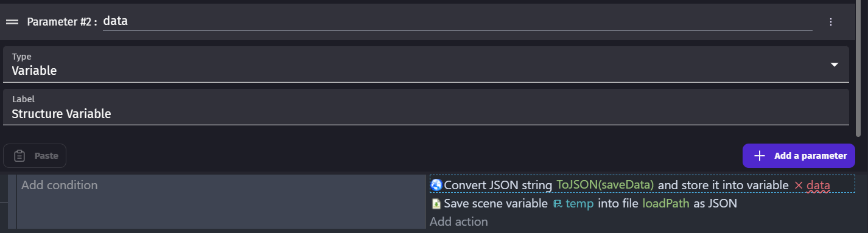
Task: Select the ToJSON(saveData) expression
Action: [x=605, y=185]
